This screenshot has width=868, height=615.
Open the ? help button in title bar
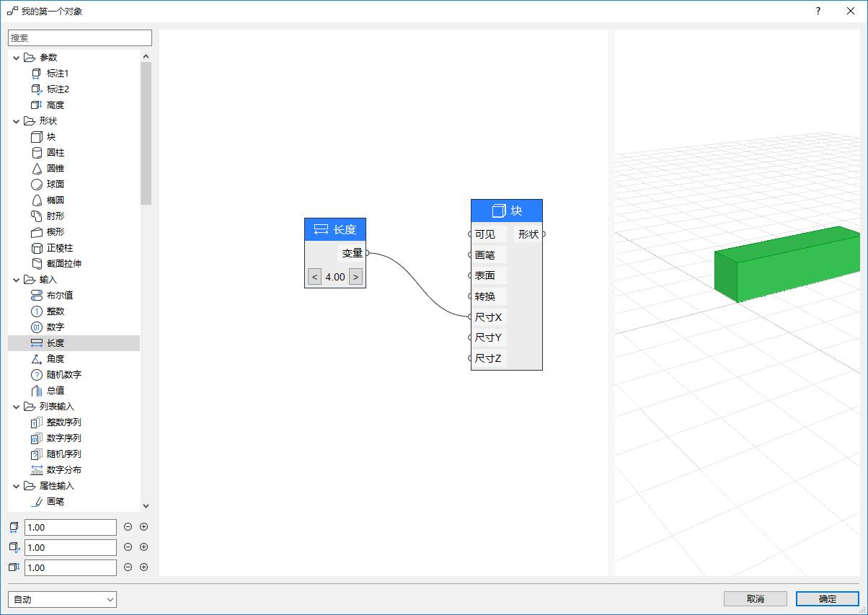click(818, 11)
